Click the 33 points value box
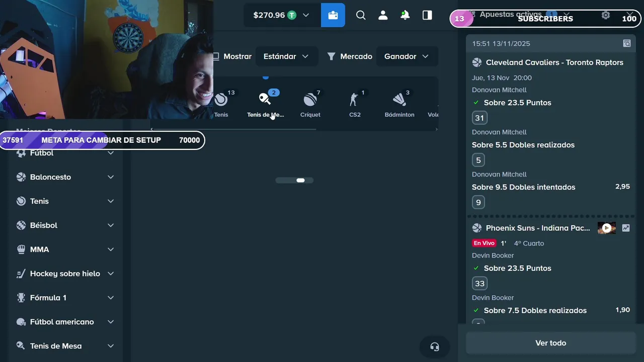 click(479, 284)
